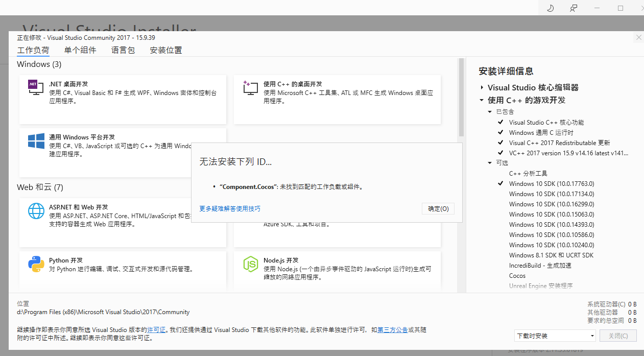Image resolution: width=644 pixels, height=356 pixels.
Task: Click the install location path text
Action: click(x=103, y=312)
